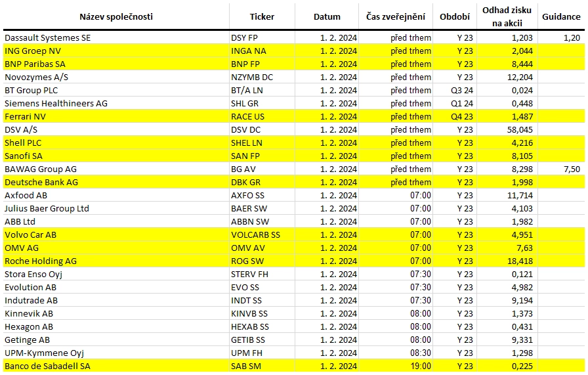The height and width of the screenshot is (375, 588).
Task: Select the 'Kinnevik AB' cell
Action: click(116, 313)
